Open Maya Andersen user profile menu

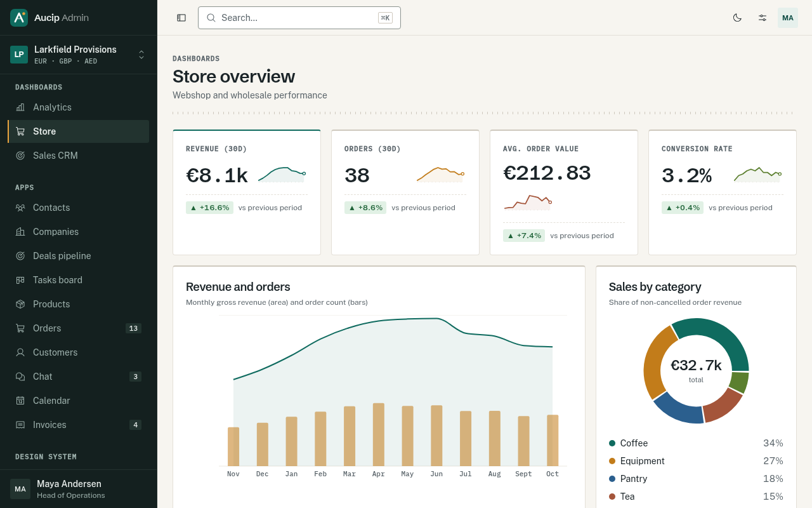[x=79, y=489]
